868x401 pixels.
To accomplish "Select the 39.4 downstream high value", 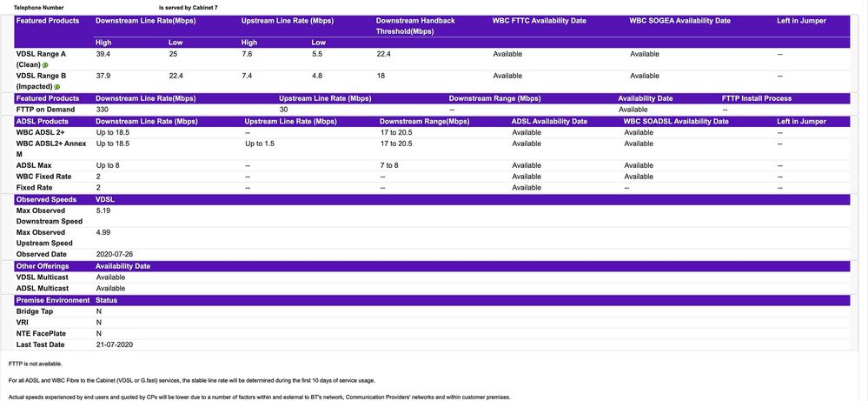I will tap(103, 54).
